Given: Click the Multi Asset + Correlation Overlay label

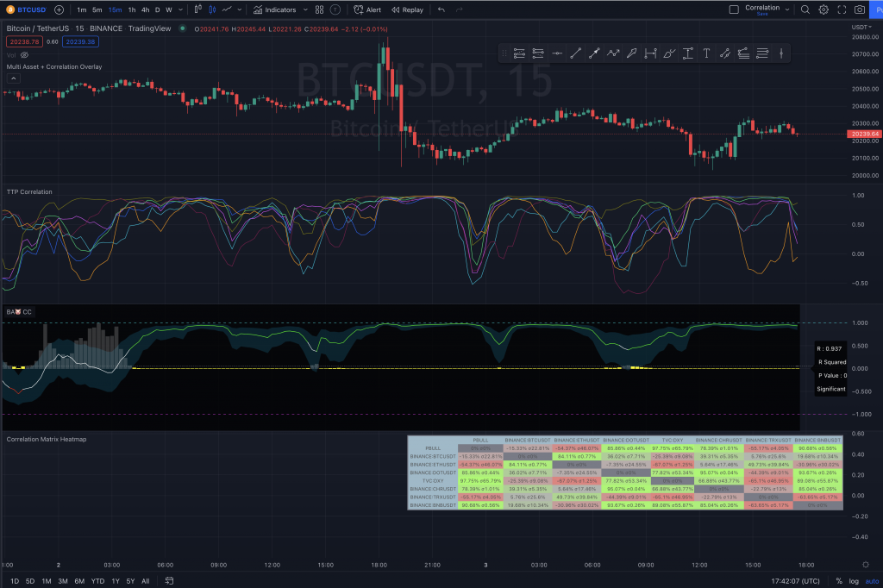Looking at the screenshot, I should (54, 66).
